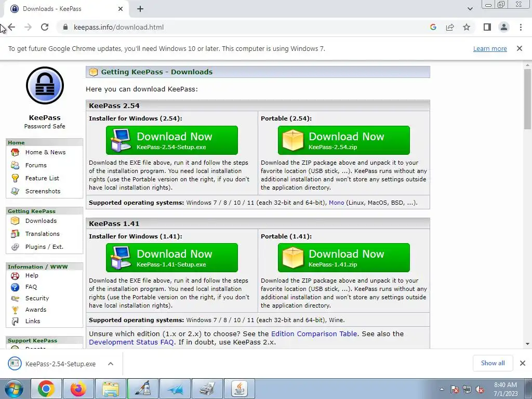Open Development Status FAQ link
Image resolution: width=532 pixels, height=399 pixels.
pos(131,342)
